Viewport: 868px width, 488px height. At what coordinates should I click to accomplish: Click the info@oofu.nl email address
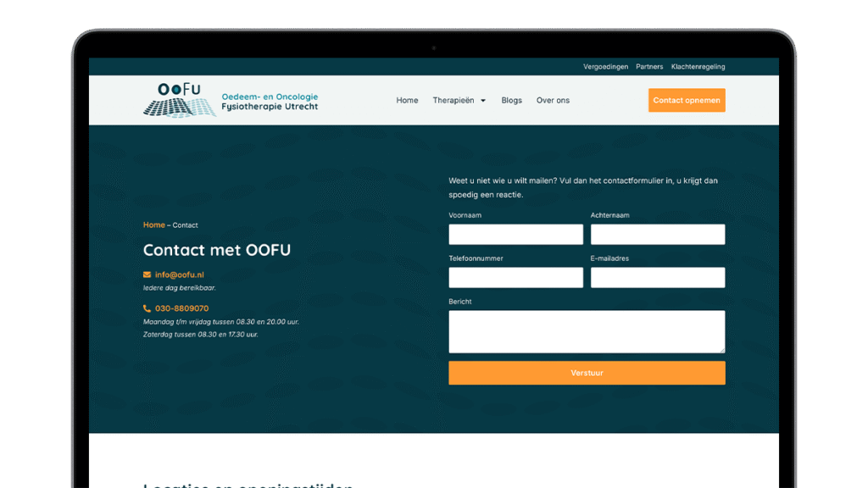click(x=179, y=274)
